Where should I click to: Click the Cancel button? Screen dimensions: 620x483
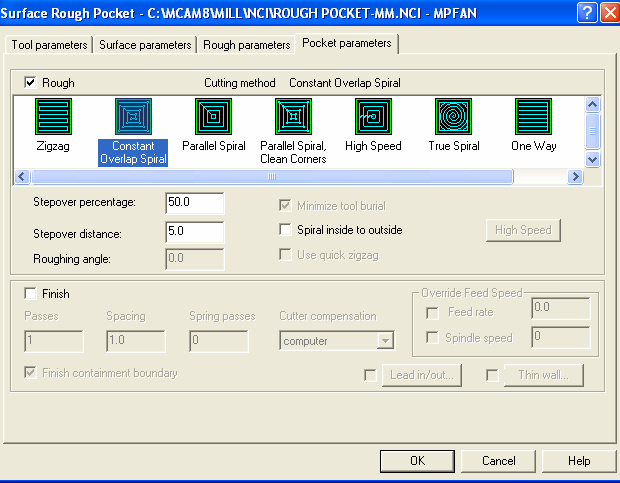point(499,461)
